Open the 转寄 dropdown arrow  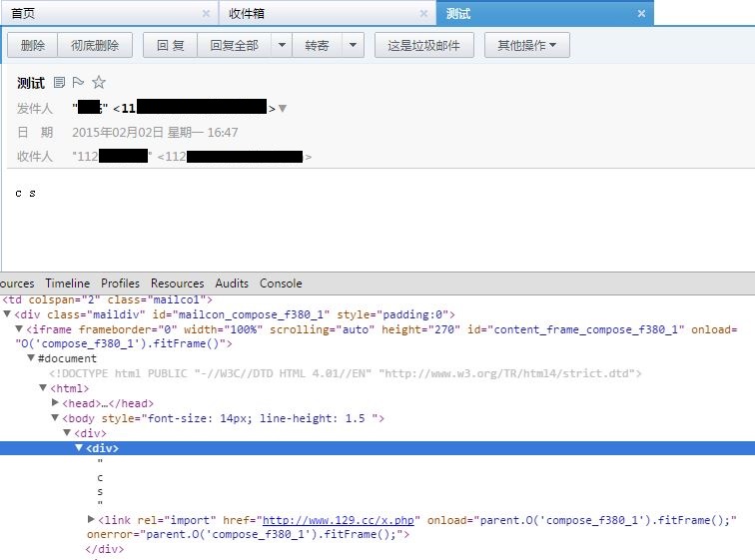pyautogui.click(x=353, y=45)
